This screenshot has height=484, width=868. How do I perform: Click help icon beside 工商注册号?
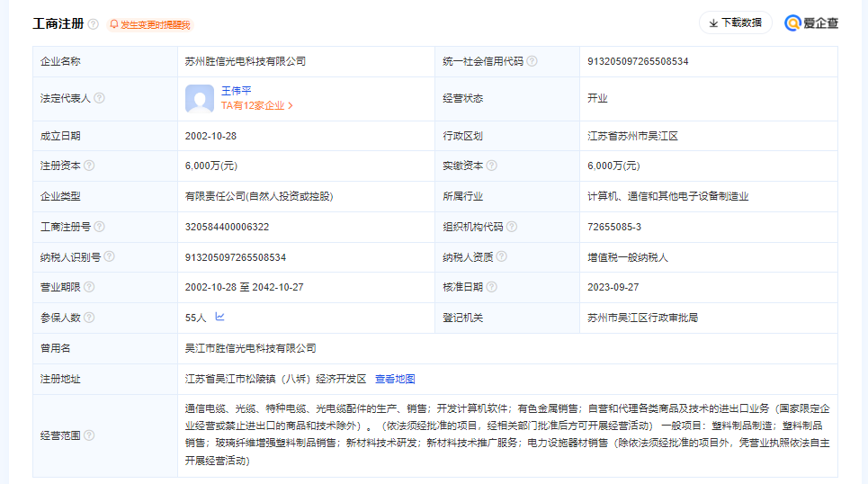point(99,227)
